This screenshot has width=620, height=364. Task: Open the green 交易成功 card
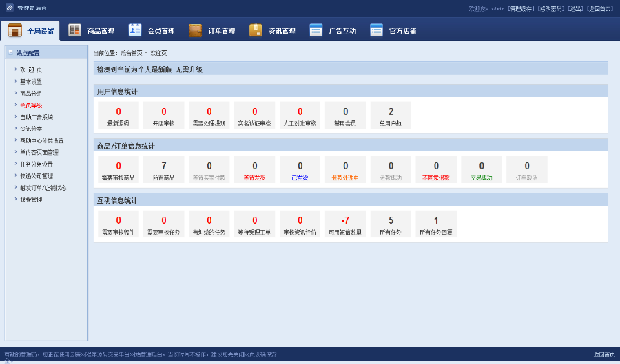482,169
